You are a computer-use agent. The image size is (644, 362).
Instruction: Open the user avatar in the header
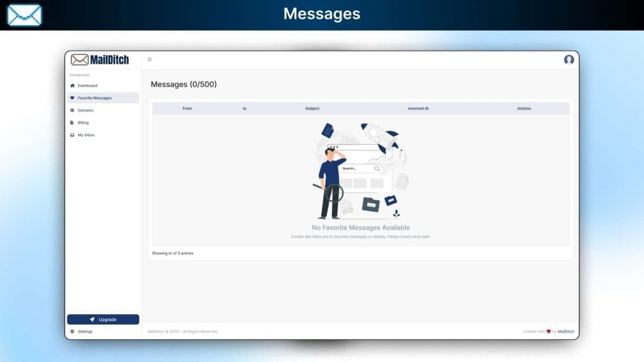[568, 60]
